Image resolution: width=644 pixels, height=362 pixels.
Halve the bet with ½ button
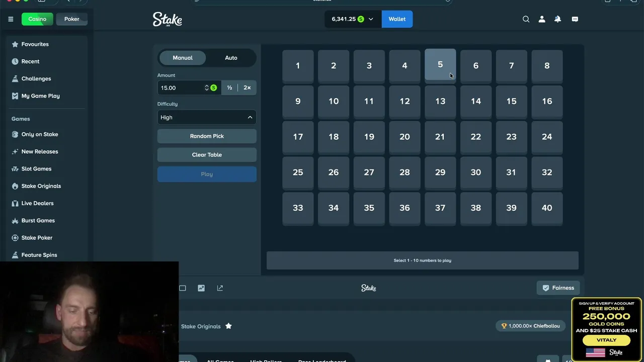coord(229,87)
